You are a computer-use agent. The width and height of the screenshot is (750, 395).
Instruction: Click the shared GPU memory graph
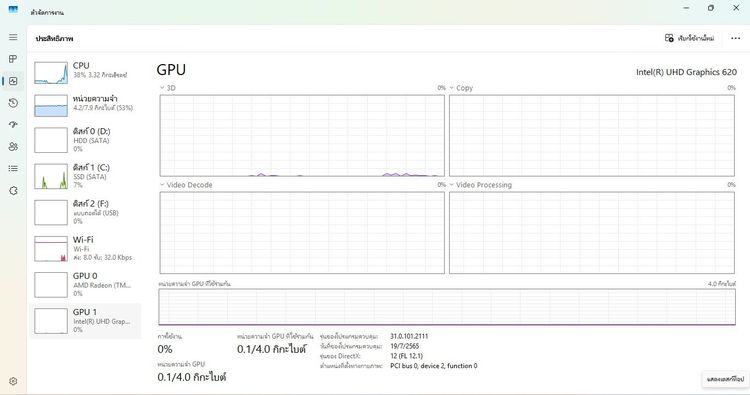coord(447,307)
